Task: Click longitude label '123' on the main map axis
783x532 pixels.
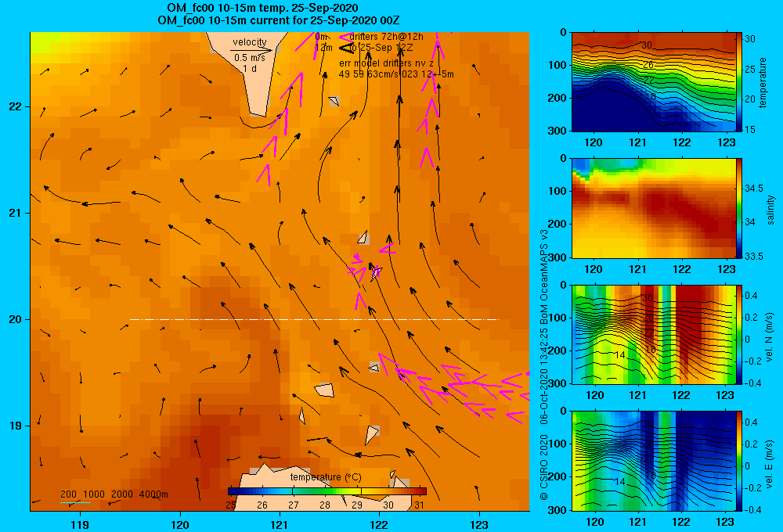Action: (479, 524)
